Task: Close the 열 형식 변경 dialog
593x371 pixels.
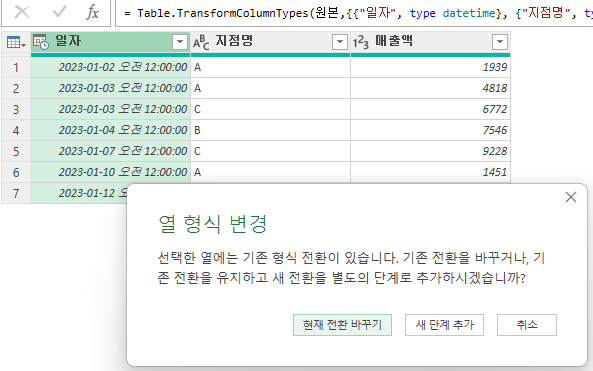Action: tap(571, 197)
